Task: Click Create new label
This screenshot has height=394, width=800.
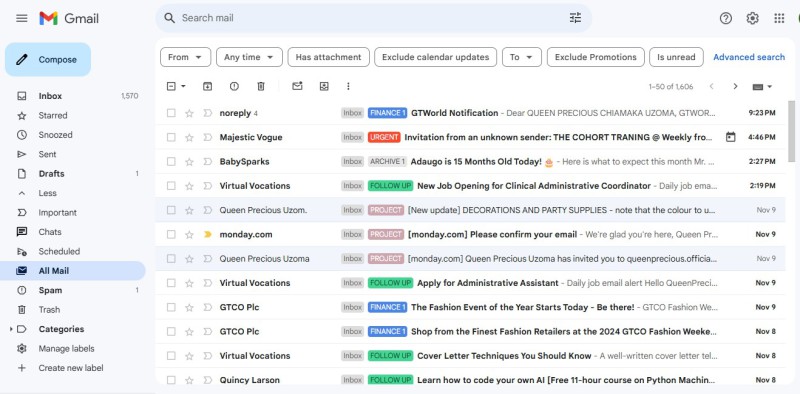Action: (71, 368)
